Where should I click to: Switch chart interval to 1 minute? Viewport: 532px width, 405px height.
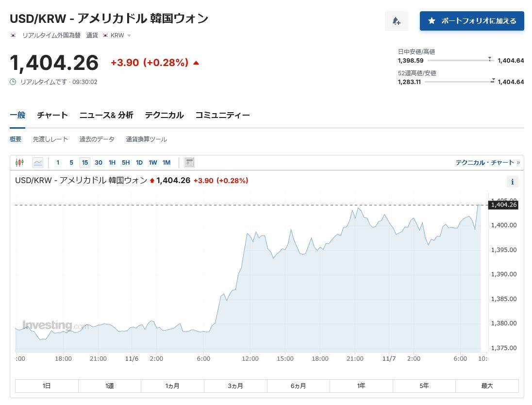58,163
